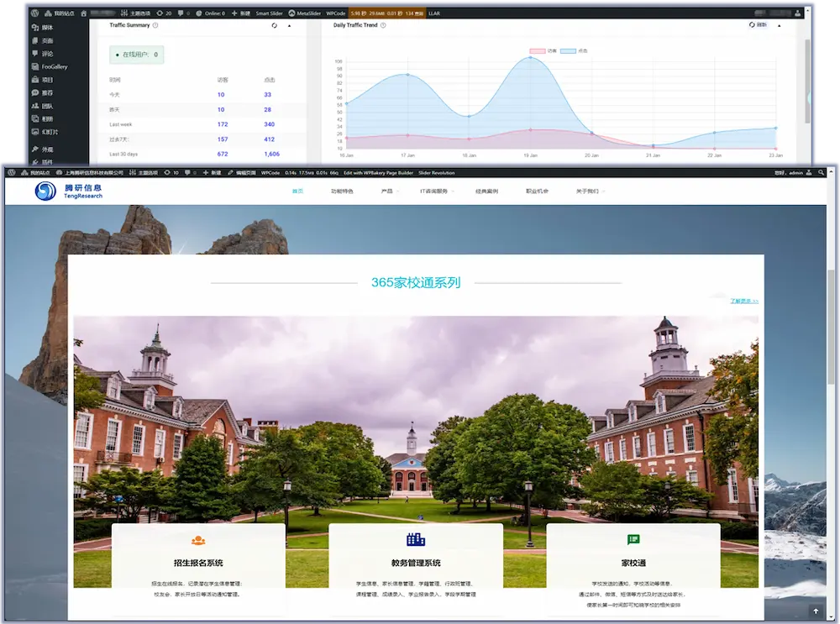Toggle the pink 访客 series in chart legend
This screenshot has width=840, height=624.
click(543, 51)
